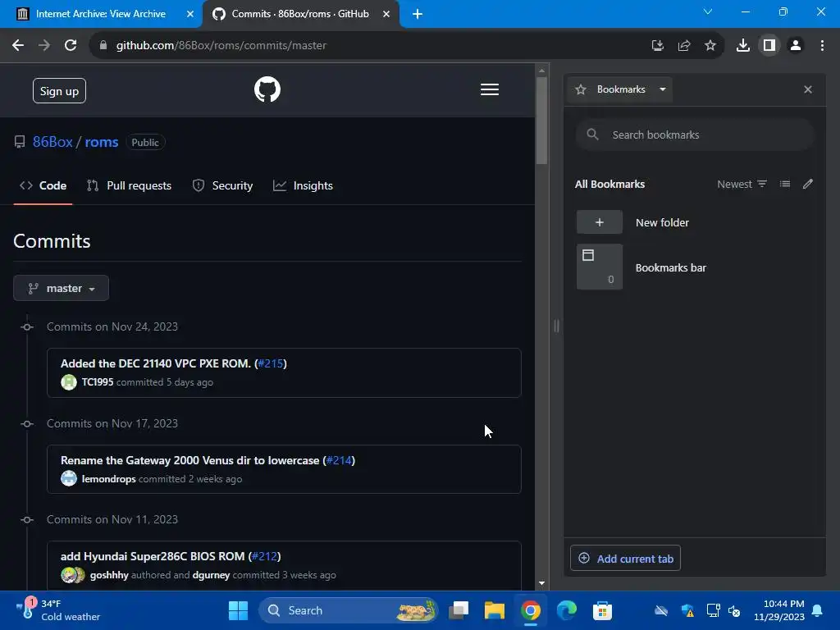The height and width of the screenshot is (630, 840).
Task: Close the Internet Archive tab
Action: [x=190, y=14]
